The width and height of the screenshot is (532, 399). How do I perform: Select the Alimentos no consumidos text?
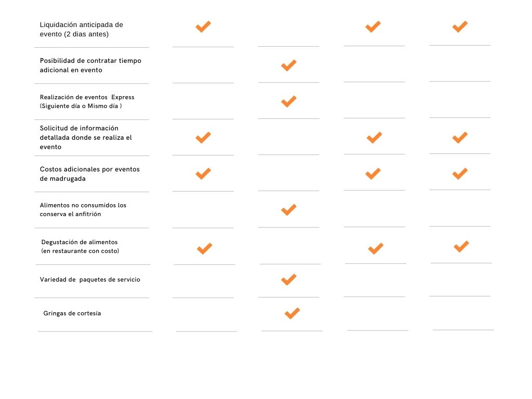coord(83,210)
